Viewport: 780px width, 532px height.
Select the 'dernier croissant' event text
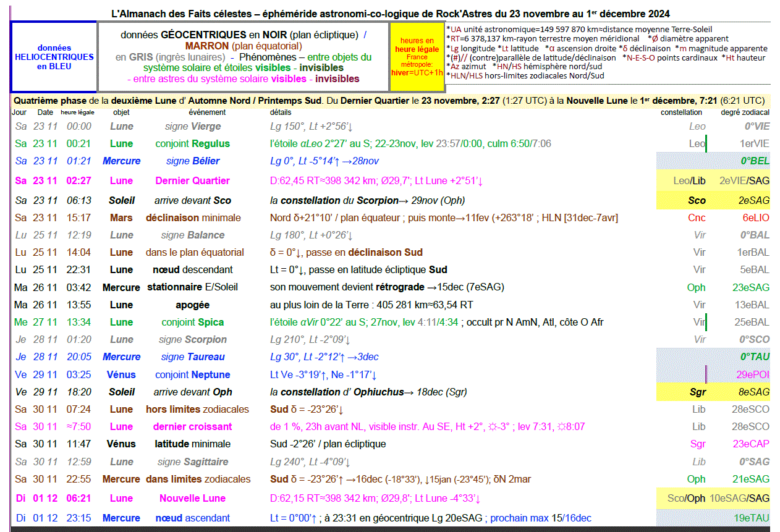click(192, 427)
